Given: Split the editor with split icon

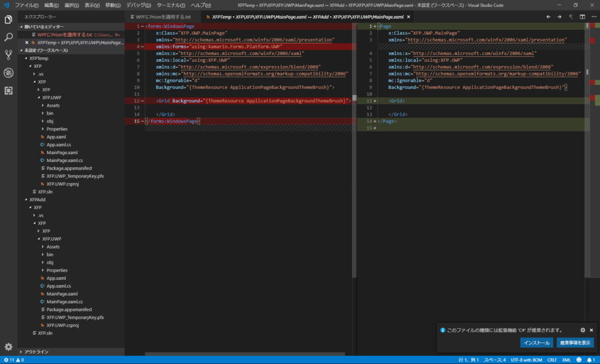Looking at the screenshot, I should tap(582, 17).
